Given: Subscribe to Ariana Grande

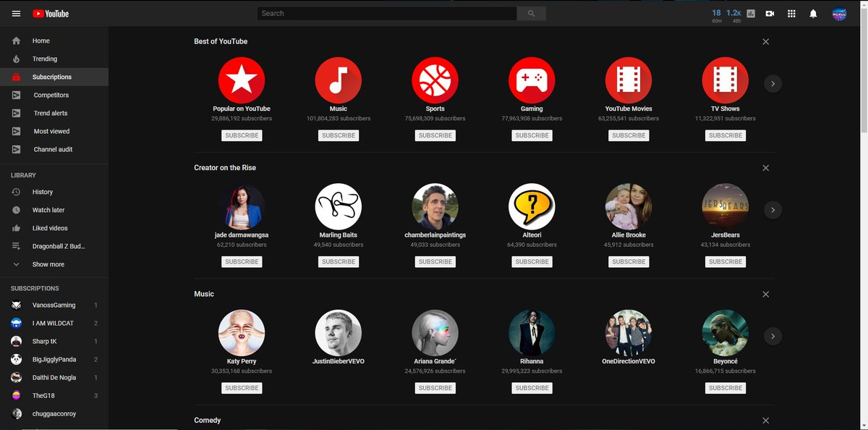Looking at the screenshot, I should point(435,388).
